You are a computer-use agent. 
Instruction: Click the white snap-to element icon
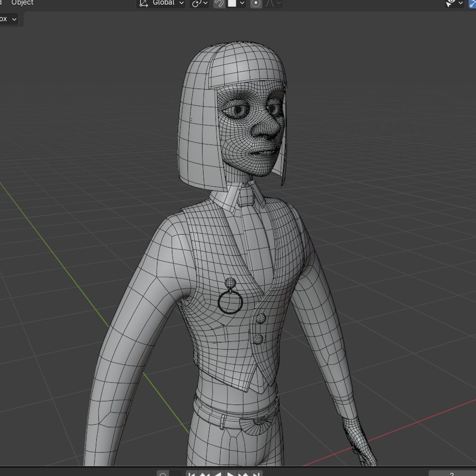click(232, 3)
